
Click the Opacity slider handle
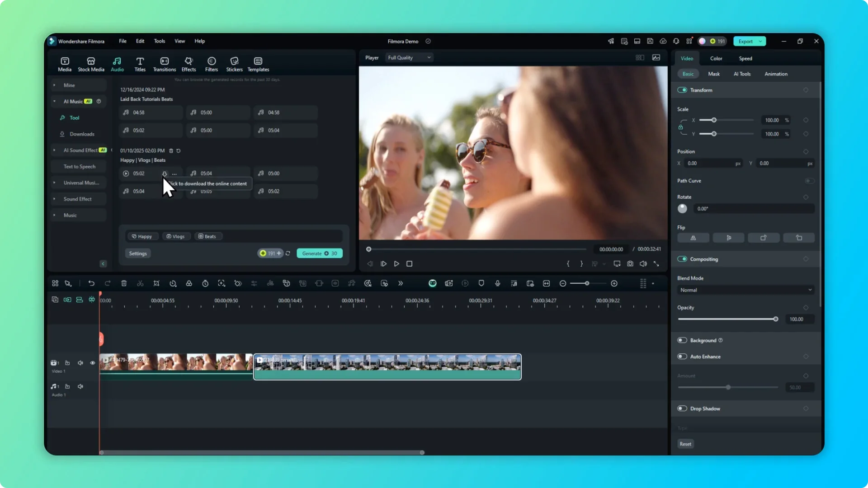tap(776, 319)
